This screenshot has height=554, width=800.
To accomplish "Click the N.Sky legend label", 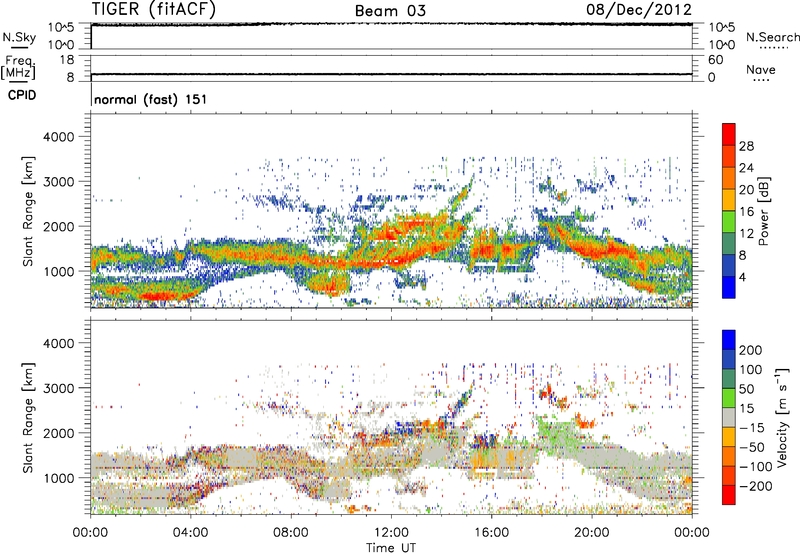I will point(19,37).
